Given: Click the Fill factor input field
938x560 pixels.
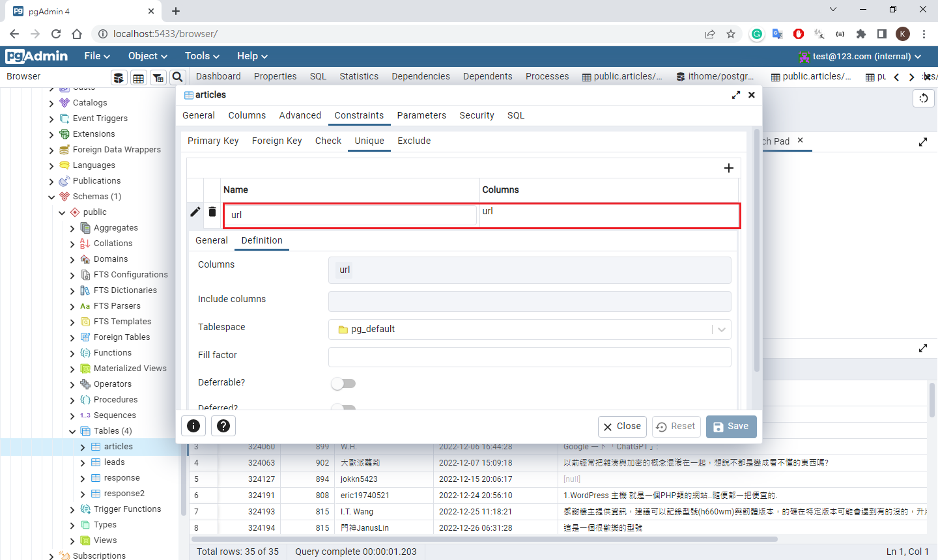Looking at the screenshot, I should [529, 357].
